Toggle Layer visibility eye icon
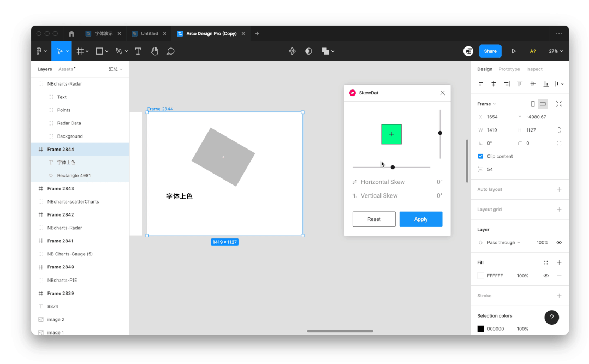Viewport: 589px width, 364px height. tap(559, 243)
